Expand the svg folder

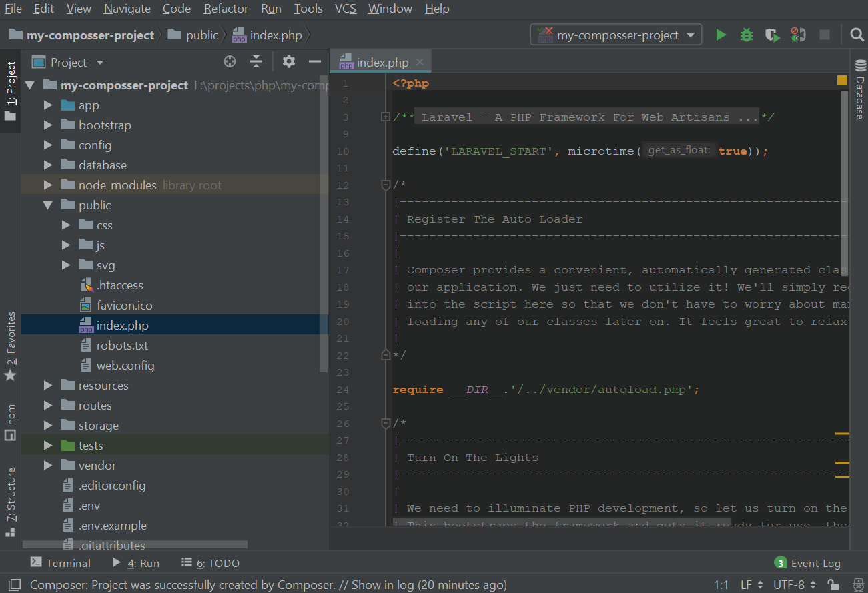(x=65, y=265)
